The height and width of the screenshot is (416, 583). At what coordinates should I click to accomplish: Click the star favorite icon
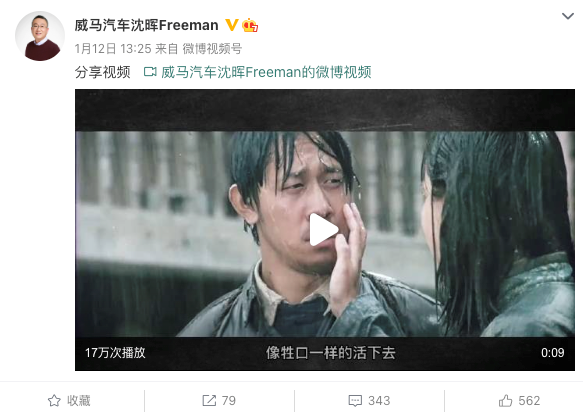54,400
